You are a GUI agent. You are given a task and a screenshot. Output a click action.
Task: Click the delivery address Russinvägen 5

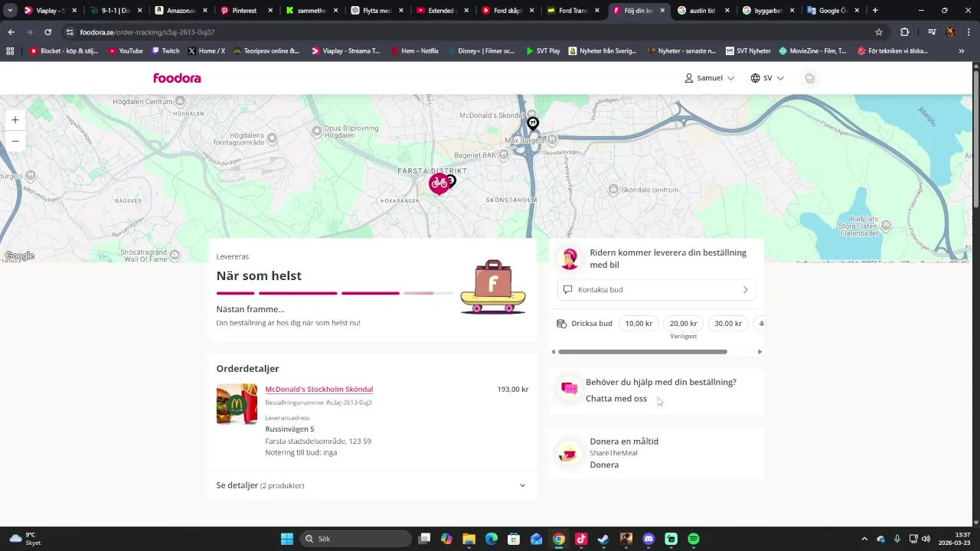tap(289, 429)
